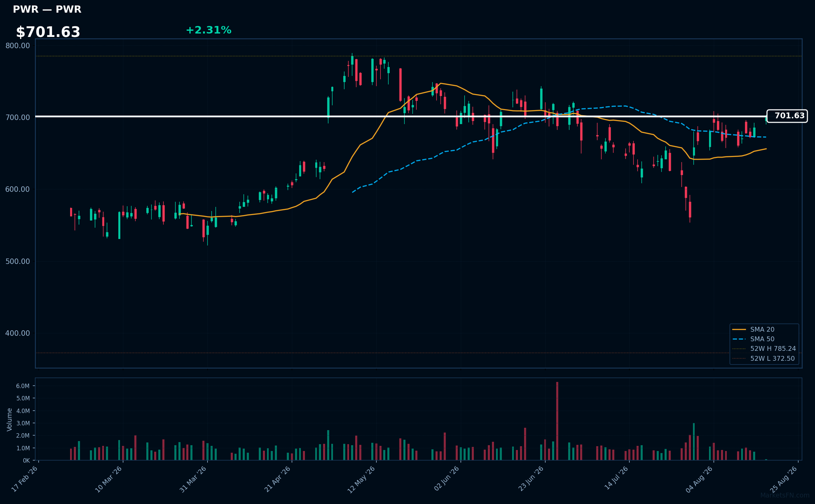Click the "800.00" price axis label

point(18,46)
